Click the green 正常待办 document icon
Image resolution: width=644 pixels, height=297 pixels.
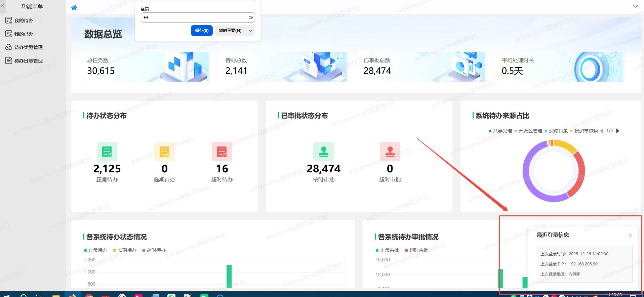click(107, 152)
